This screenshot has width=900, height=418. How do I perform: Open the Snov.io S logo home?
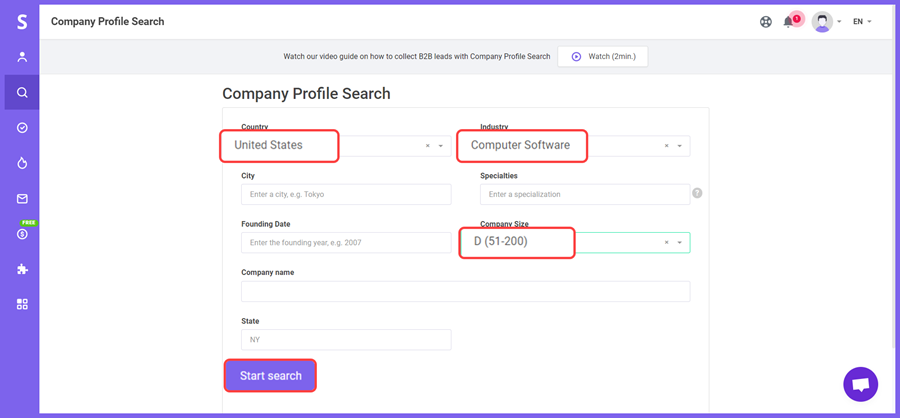click(x=22, y=22)
